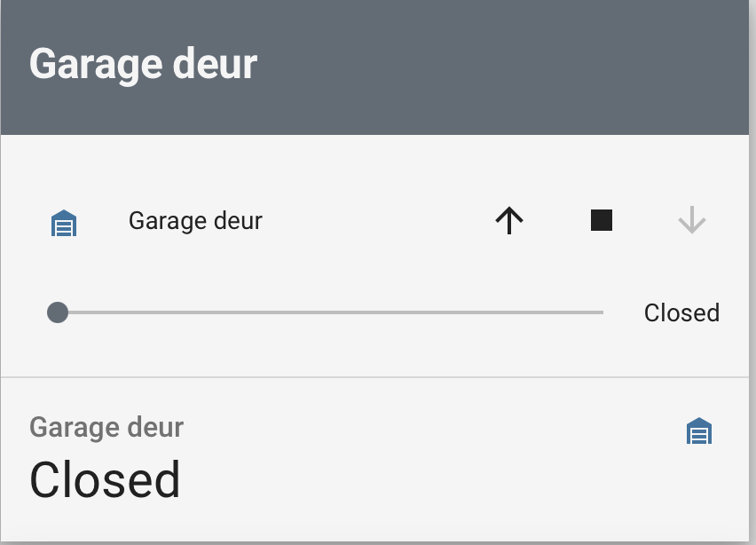Click the garage icon in the sensor card
The image size is (756, 545).
[698, 430]
